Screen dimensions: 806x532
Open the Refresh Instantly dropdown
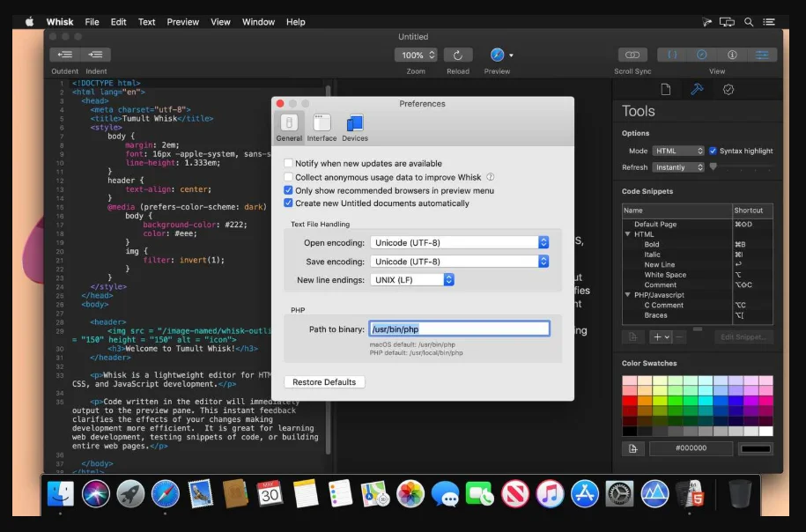point(678,167)
